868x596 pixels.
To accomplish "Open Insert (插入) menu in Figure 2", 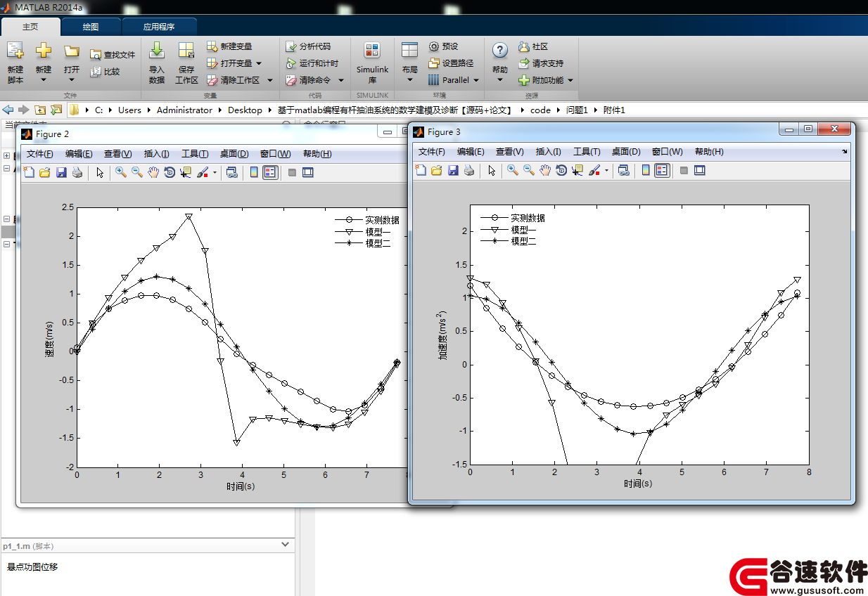I will click(156, 154).
